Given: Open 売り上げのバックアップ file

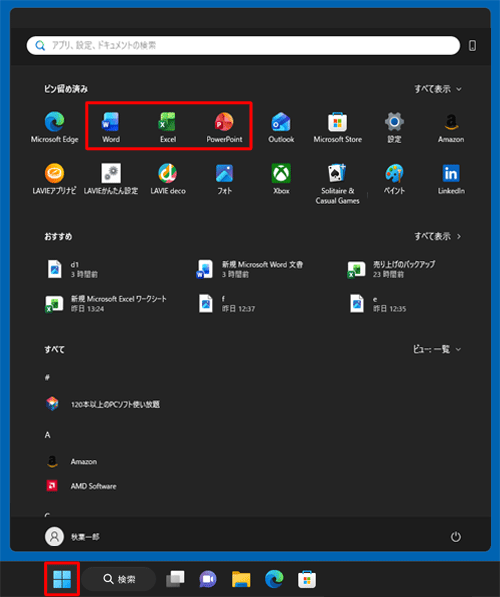Looking at the screenshot, I should [392, 269].
